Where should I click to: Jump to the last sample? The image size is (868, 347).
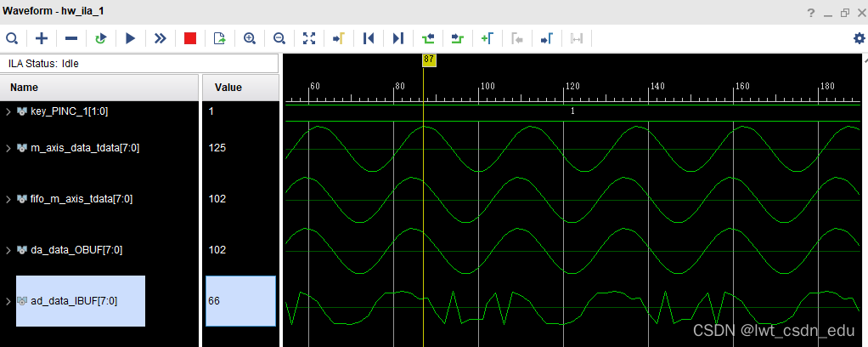tap(398, 38)
